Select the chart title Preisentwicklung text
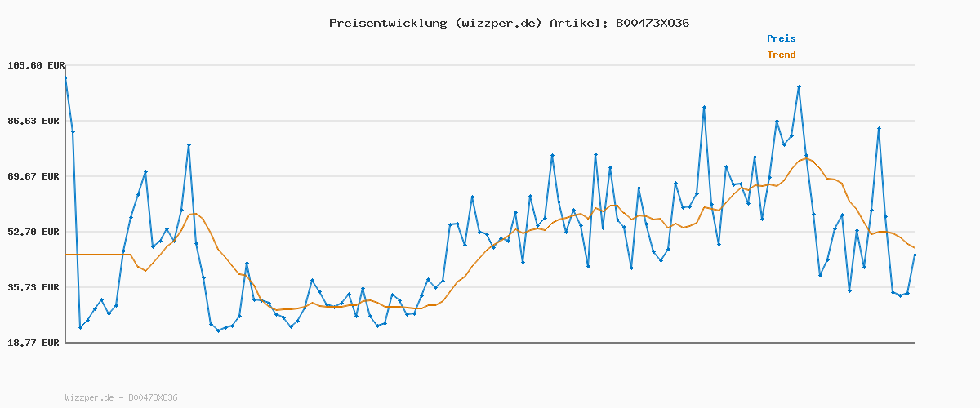The image size is (980, 408). coord(387,23)
